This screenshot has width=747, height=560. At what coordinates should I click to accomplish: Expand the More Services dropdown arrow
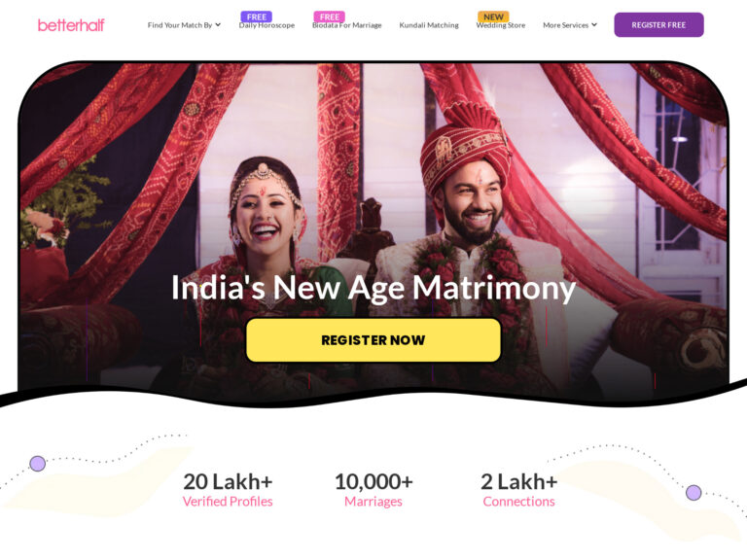pyautogui.click(x=594, y=24)
